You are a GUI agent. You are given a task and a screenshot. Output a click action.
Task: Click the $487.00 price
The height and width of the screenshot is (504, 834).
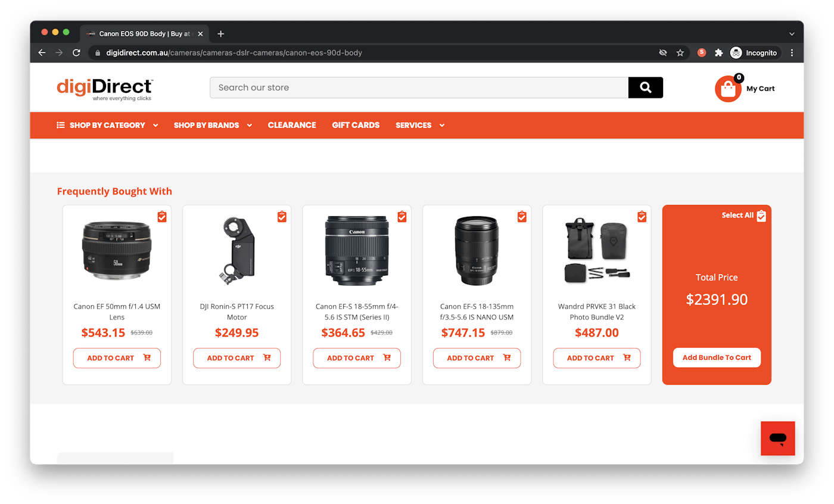pos(597,332)
